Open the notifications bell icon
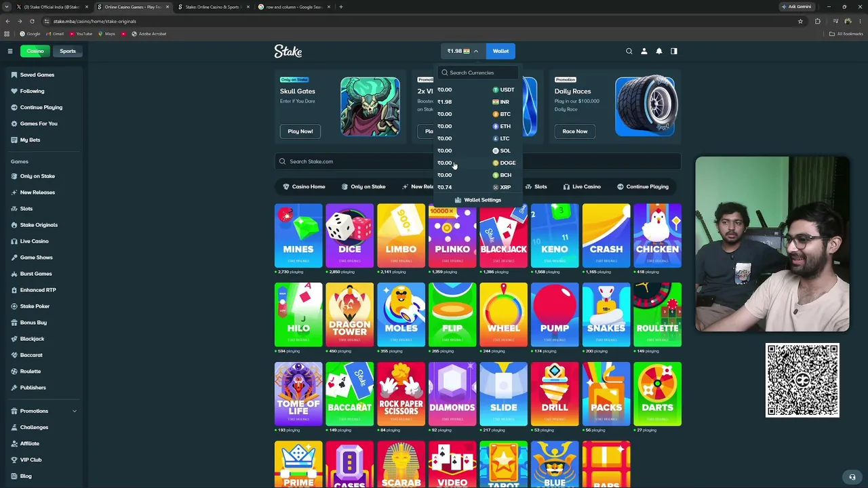Image resolution: width=868 pixels, height=488 pixels. click(659, 51)
